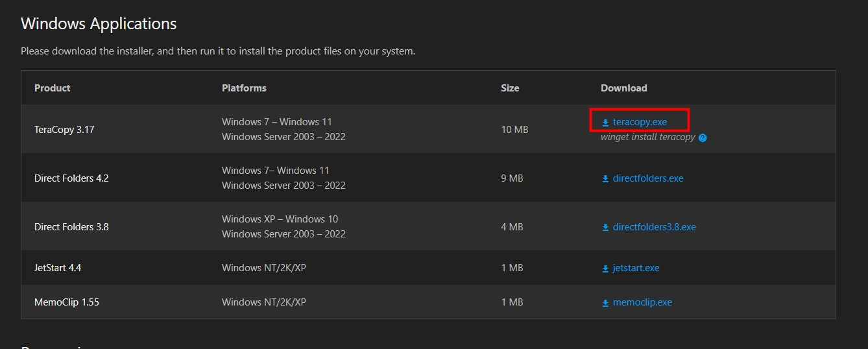The width and height of the screenshot is (868, 349).
Task: Click the download arrow icon beside memoclip.exe
Action: click(605, 303)
